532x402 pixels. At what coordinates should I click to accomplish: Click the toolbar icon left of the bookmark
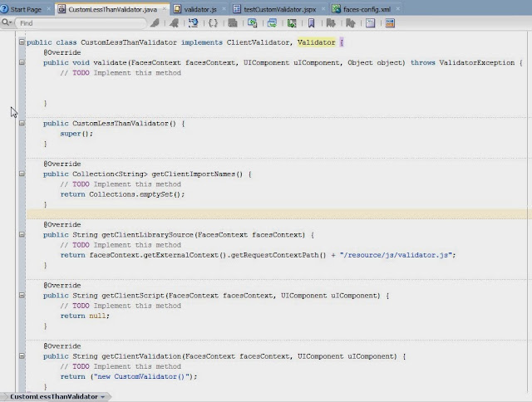tap(292, 23)
